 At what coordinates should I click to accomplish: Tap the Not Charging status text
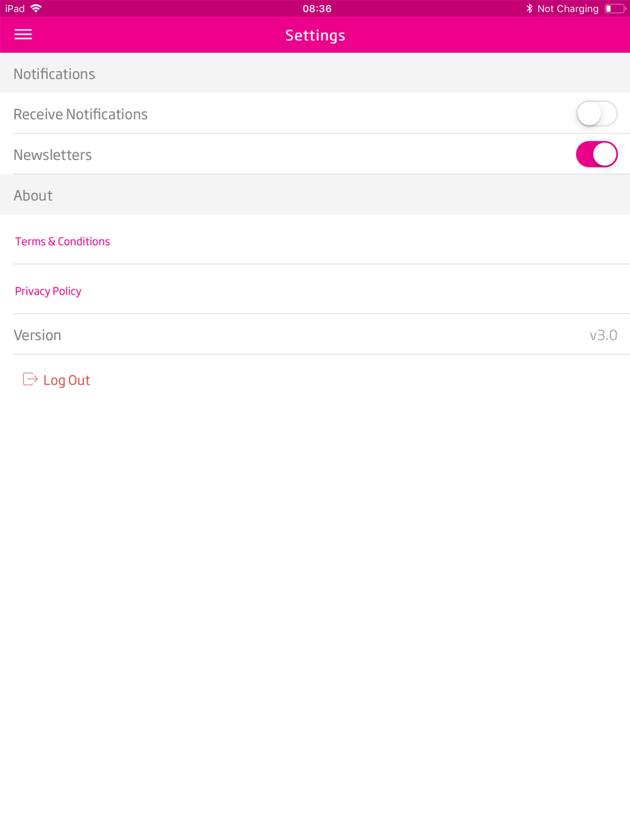[568, 8]
